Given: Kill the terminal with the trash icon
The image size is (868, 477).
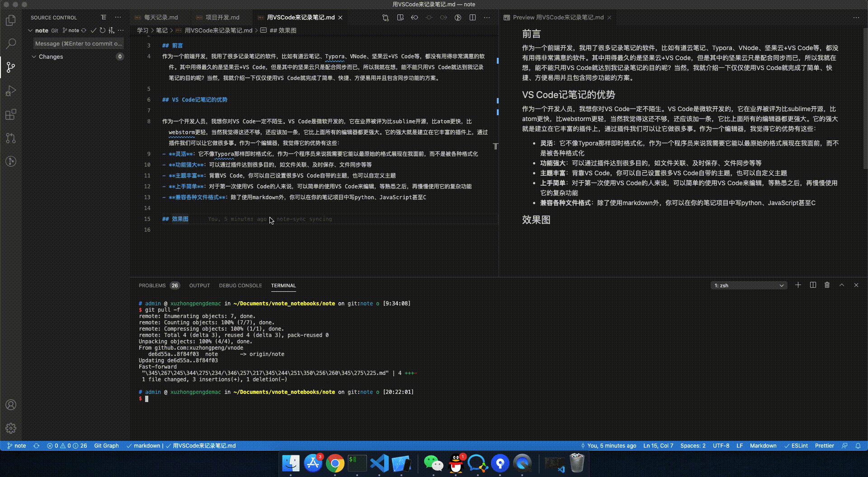Looking at the screenshot, I should pos(826,285).
